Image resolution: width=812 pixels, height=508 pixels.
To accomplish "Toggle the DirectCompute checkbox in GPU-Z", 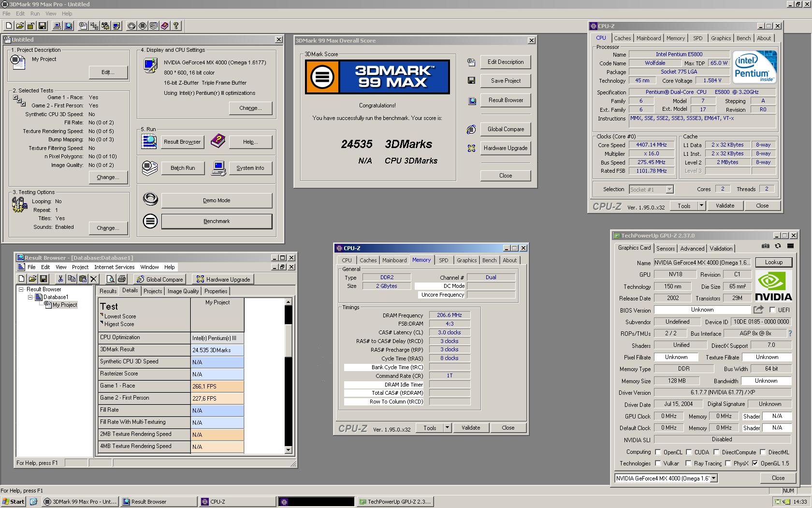I will (x=716, y=452).
